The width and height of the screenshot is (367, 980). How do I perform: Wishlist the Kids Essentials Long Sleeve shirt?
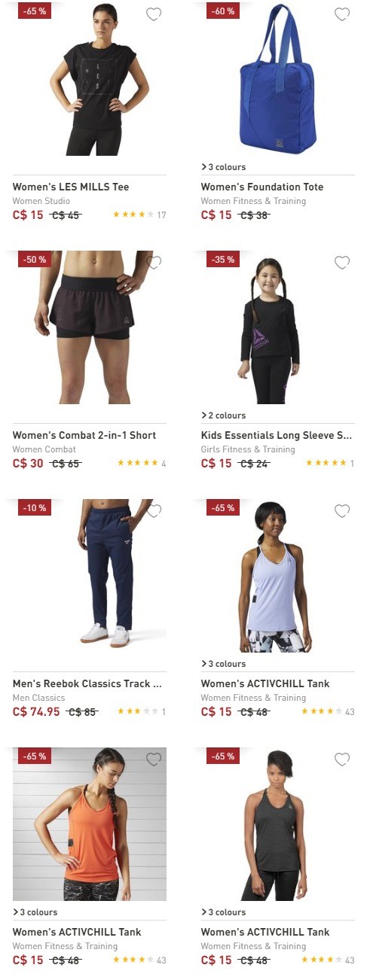pyautogui.click(x=342, y=262)
